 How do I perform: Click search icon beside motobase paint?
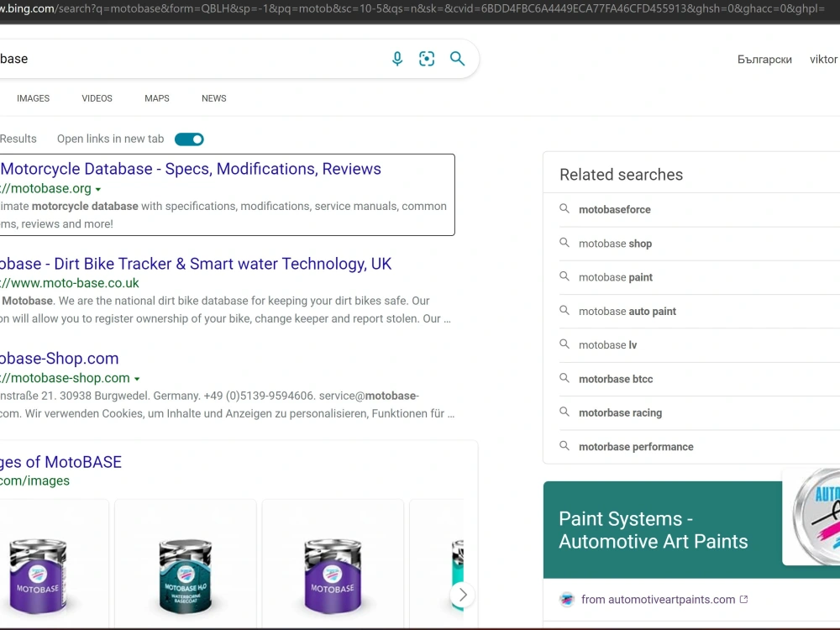tap(564, 276)
